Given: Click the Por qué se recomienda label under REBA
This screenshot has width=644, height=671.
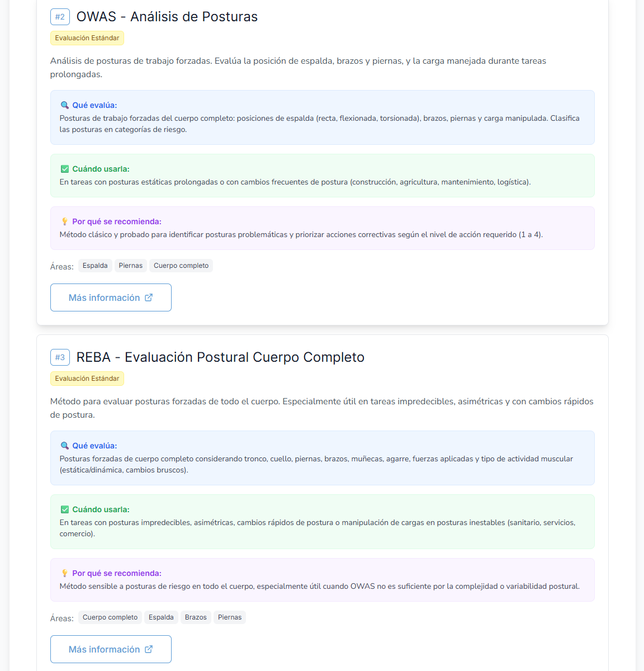Looking at the screenshot, I should point(117,573).
